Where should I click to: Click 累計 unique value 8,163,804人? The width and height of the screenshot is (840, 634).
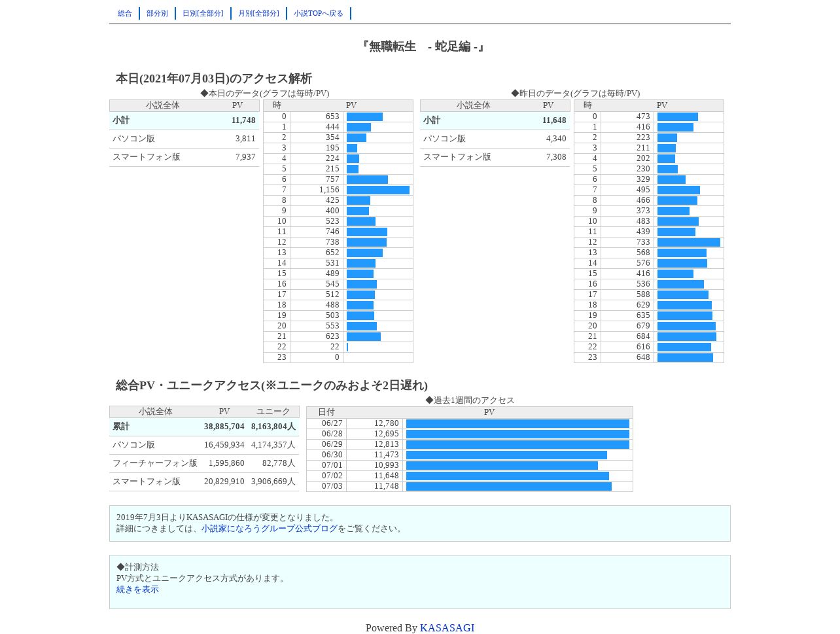[x=273, y=427]
